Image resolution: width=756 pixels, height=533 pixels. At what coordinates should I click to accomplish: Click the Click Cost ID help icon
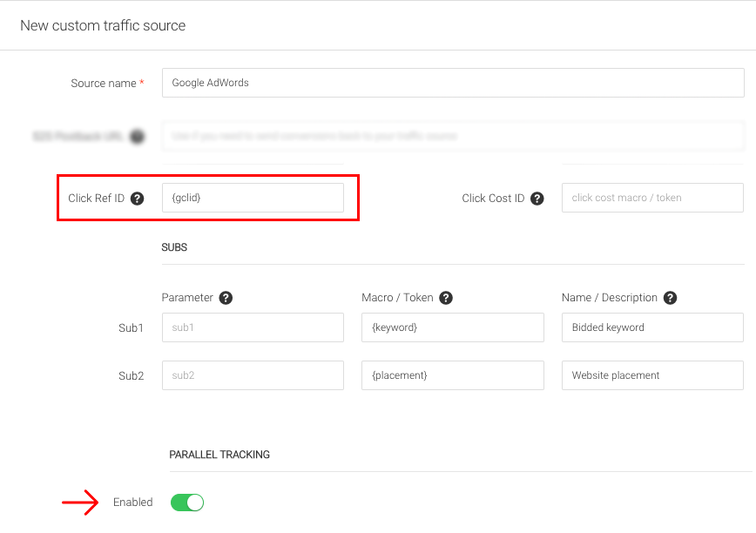pos(537,199)
